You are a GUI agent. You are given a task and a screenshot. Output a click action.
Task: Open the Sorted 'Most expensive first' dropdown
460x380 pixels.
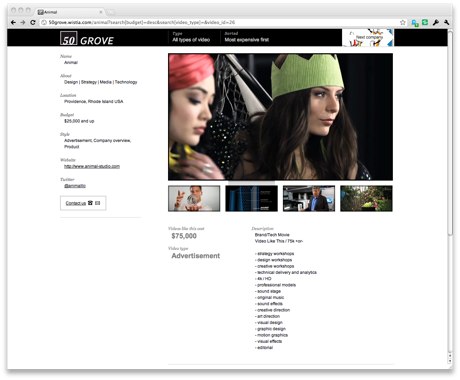246,37
